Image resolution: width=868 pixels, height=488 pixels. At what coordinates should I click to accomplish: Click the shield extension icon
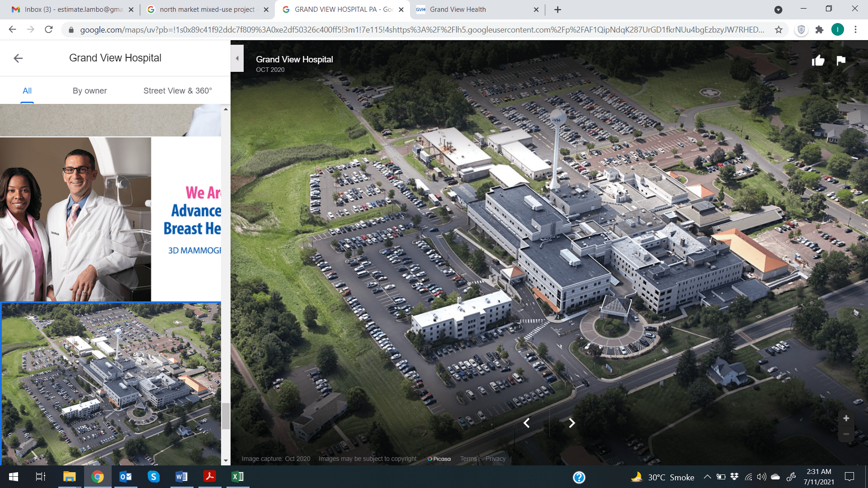point(801,30)
